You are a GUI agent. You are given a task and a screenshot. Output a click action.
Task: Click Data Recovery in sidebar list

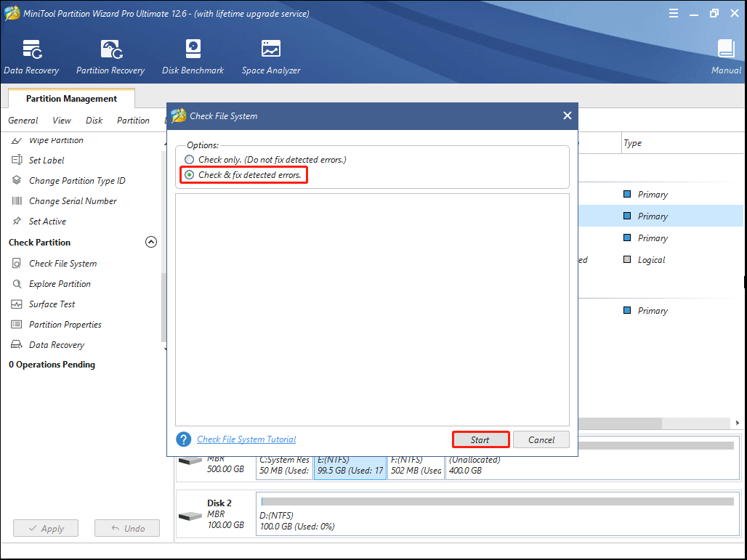[57, 345]
